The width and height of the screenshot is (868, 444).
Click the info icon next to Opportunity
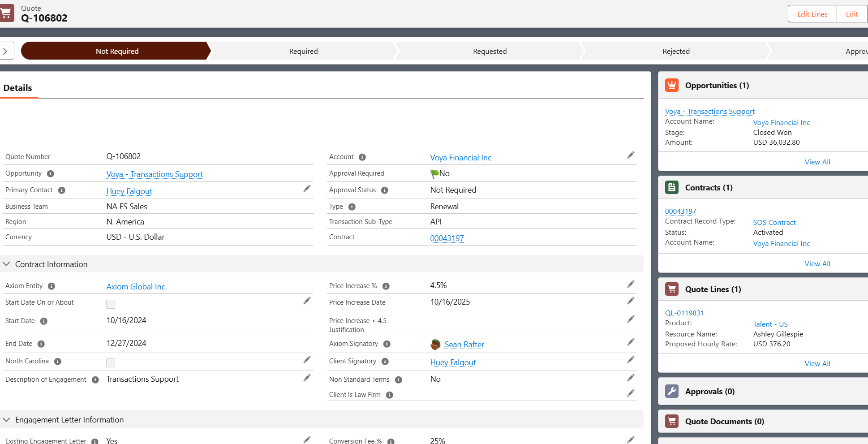click(x=51, y=174)
